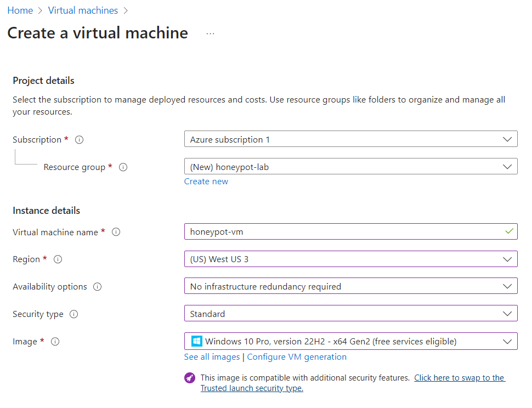Click the Subscription info icon
532x408 pixels.
click(x=79, y=139)
